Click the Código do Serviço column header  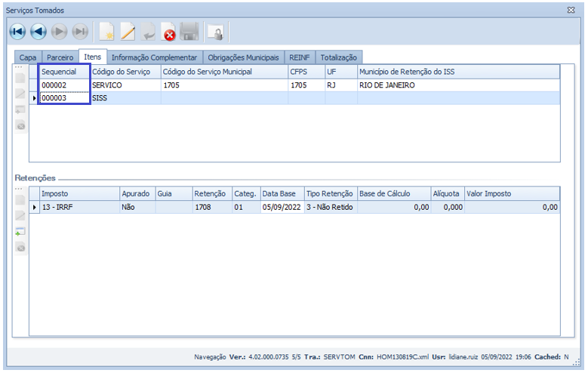click(121, 72)
